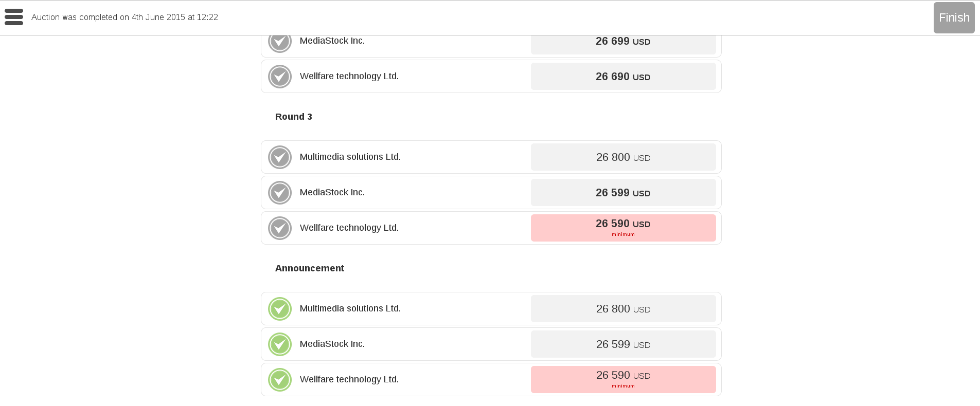Click gray checkmark for Round 3 MediaStock Inc.
Screen dimensions: 980x406
tap(280, 193)
